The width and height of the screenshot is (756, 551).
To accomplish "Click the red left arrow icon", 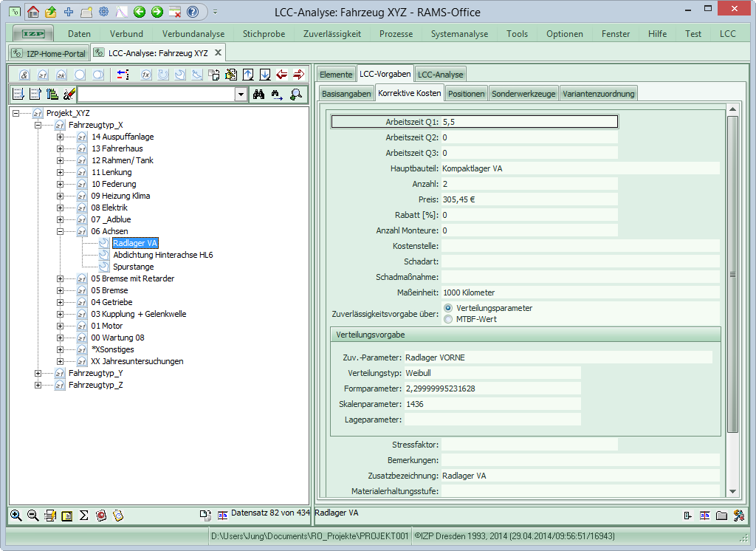I will coord(281,75).
